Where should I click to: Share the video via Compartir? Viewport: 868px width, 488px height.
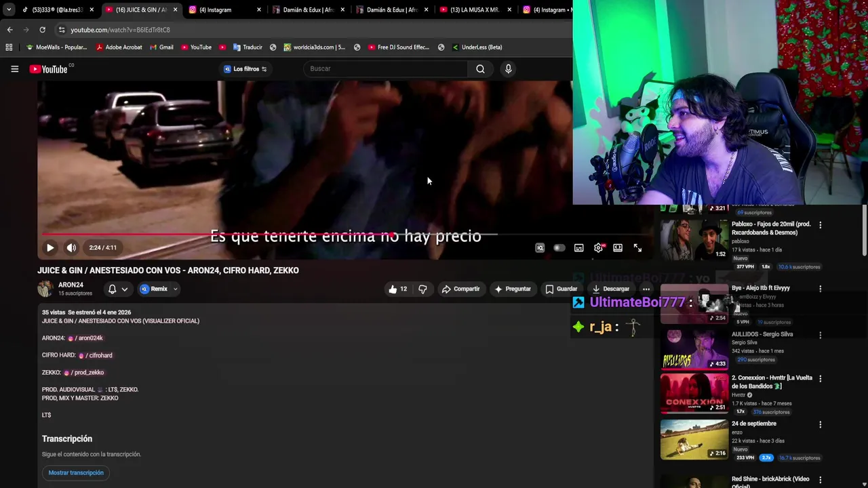460,289
